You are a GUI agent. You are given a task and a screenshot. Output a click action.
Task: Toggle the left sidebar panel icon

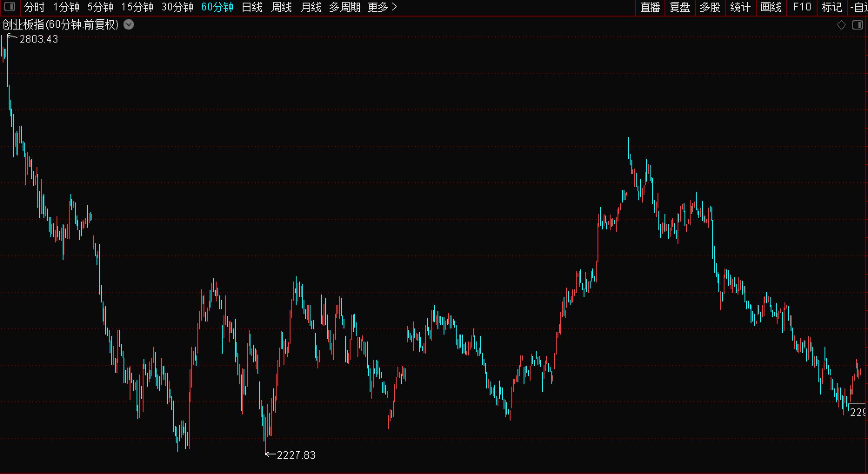tap(9, 7)
